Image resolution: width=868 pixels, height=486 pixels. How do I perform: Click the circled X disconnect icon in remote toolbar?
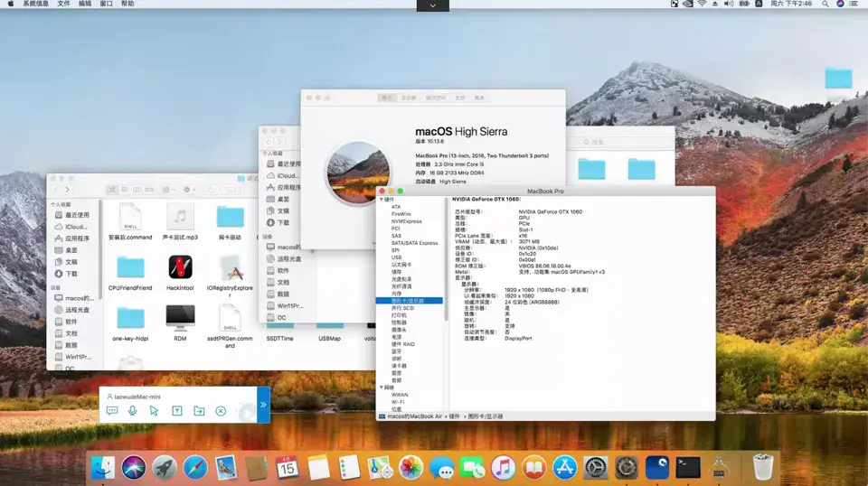(x=221, y=411)
